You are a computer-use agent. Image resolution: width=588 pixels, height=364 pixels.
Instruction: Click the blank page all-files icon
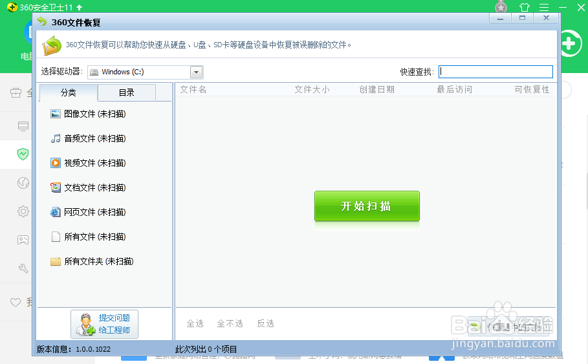[56, 237]
